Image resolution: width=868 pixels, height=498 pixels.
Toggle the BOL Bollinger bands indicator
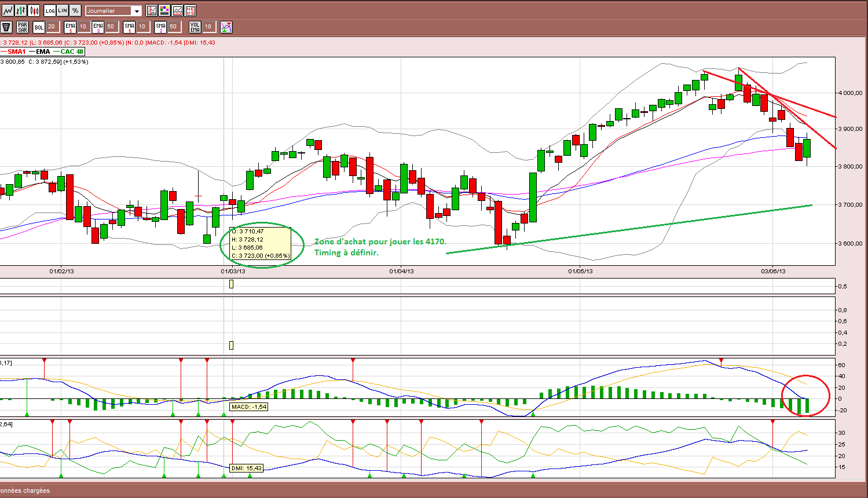(x=39, y=27)
